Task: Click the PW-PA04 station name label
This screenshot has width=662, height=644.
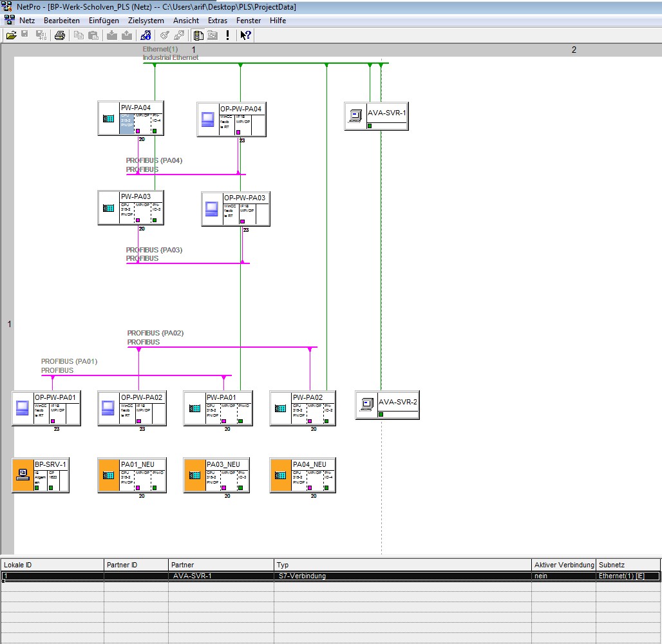Action: (135, 108)
